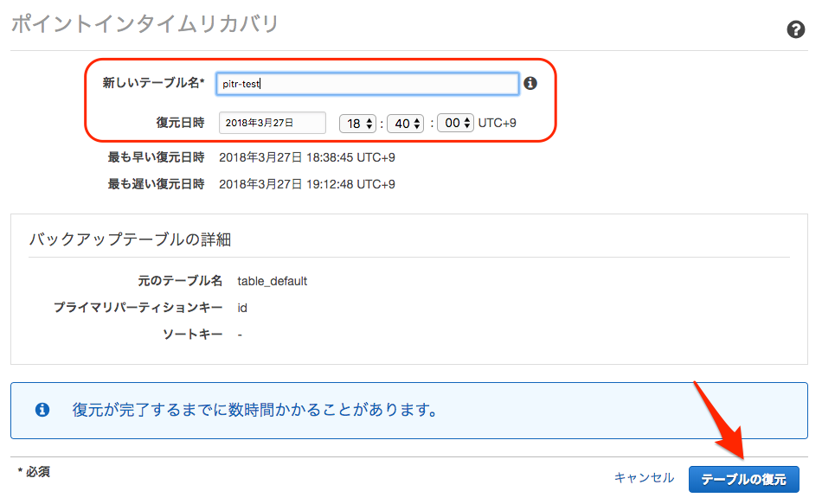The height and width of the screenshot is (504, 822).
Task: Focus the new table name field containing pitr-test
Action: tap(368, 83)
